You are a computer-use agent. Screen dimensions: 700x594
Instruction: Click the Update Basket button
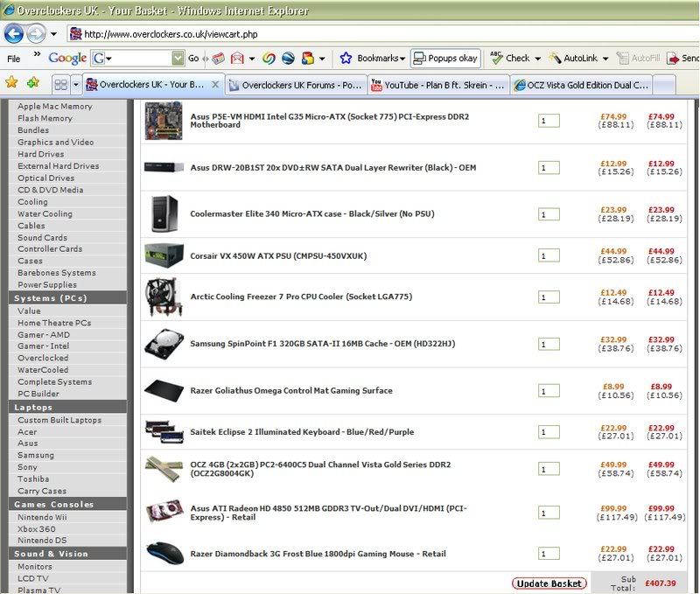coord(549,584)
